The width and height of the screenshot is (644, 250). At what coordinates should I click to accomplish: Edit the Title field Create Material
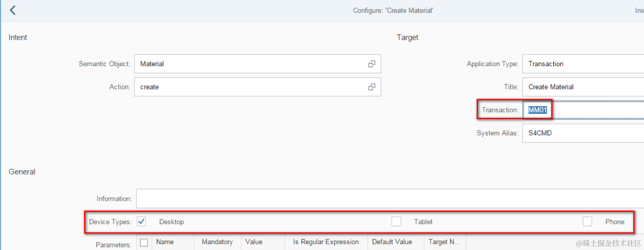583,87
